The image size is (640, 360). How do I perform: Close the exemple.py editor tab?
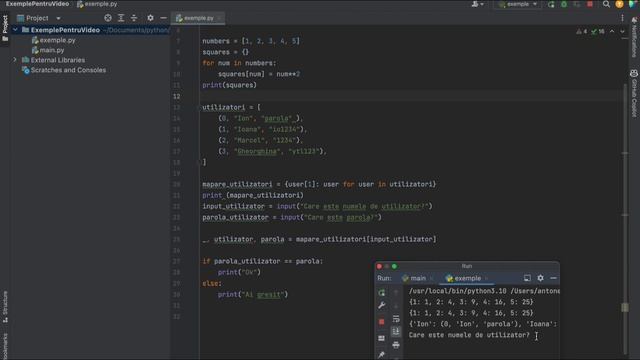pyautogui.click(x=219, y=18)
